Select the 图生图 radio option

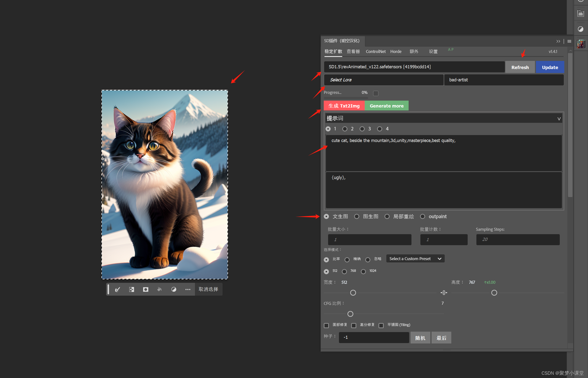point(357,216)
